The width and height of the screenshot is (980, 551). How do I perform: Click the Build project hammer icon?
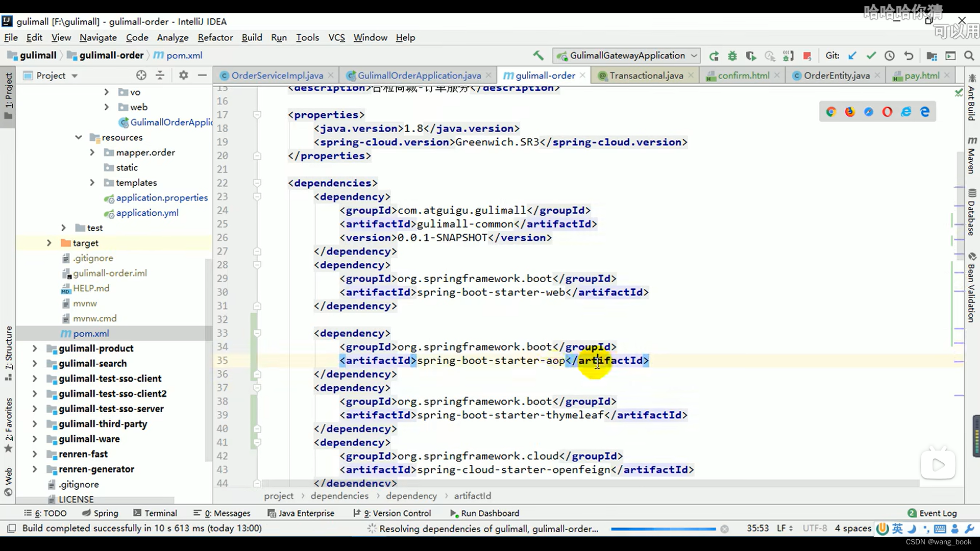[538, 56]
